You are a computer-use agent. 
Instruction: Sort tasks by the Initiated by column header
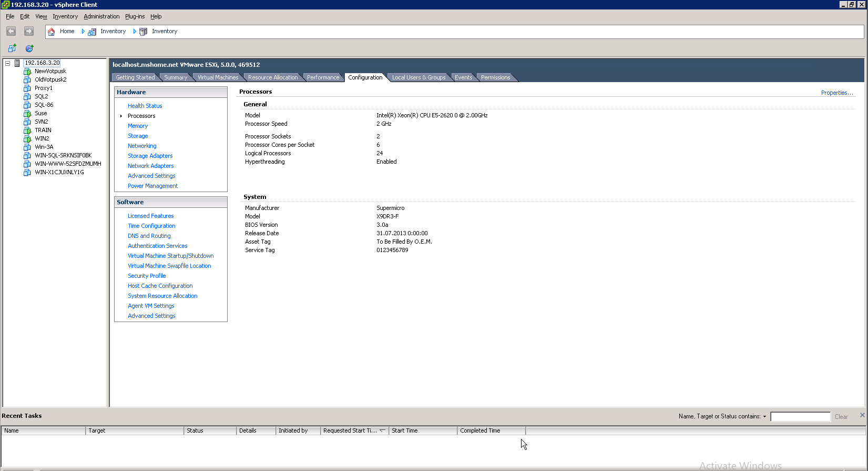pos(298,430)
